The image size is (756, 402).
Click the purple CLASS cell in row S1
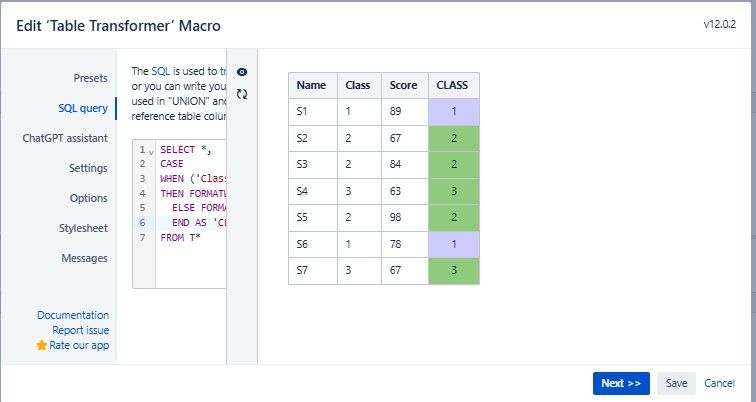pyautogui.click(x=454, y=112)
